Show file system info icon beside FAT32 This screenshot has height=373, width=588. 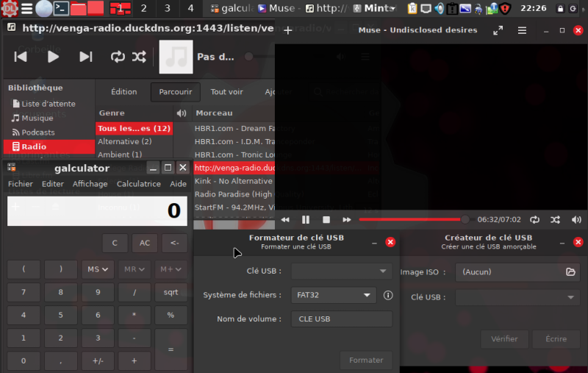[388, 295]
